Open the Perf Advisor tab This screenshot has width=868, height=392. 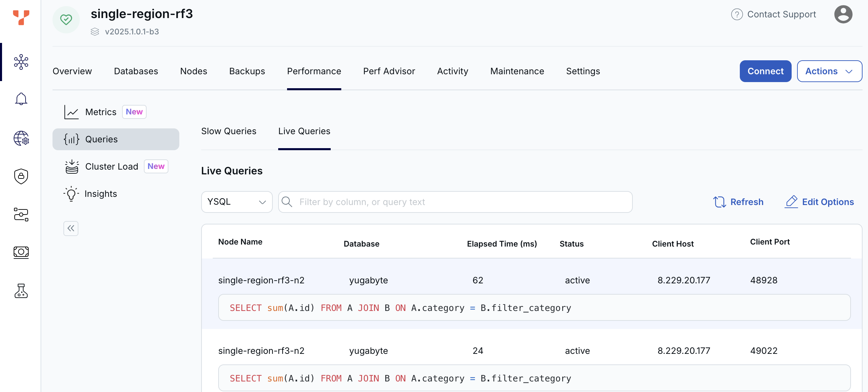(389, 71)
